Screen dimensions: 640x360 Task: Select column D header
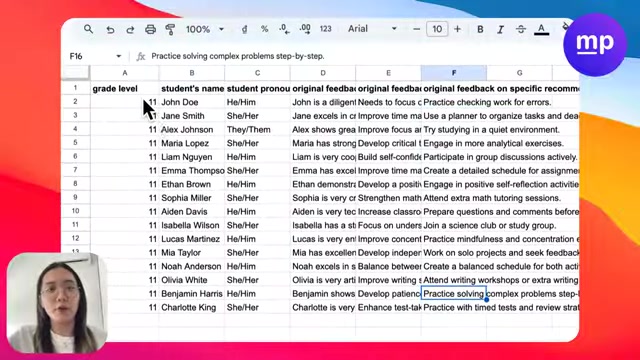point(323,73)
